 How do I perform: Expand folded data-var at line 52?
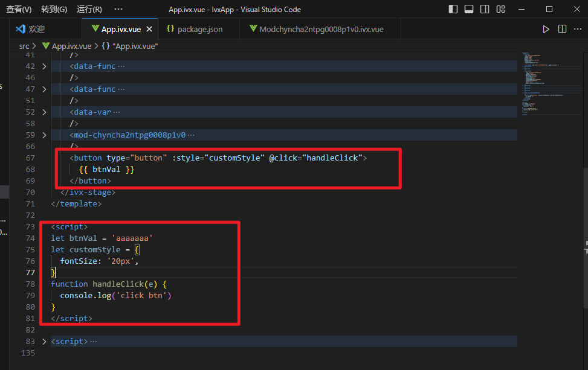44,112
